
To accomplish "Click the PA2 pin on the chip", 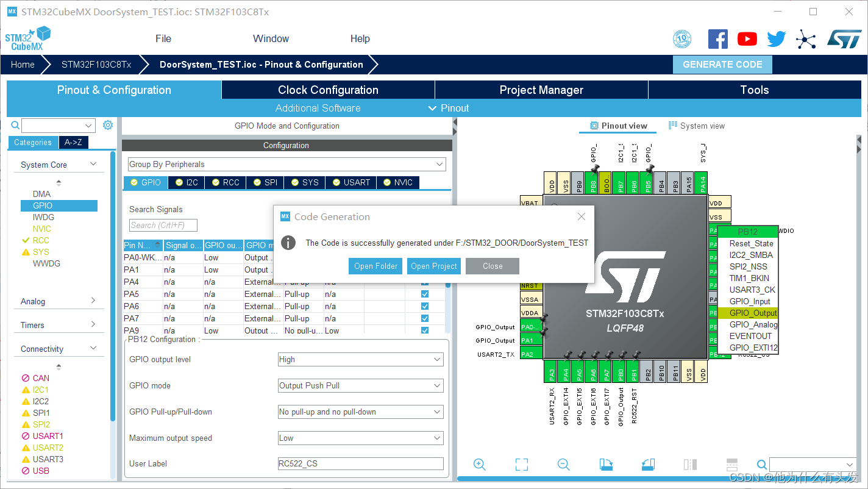I will (531, 354).
